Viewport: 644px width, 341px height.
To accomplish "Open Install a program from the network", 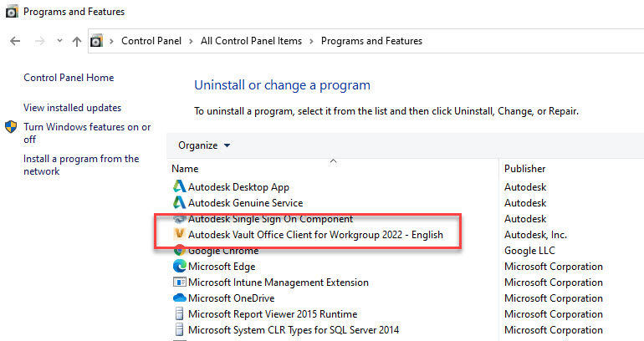I will pyautogui.click(x=81, y=165).
